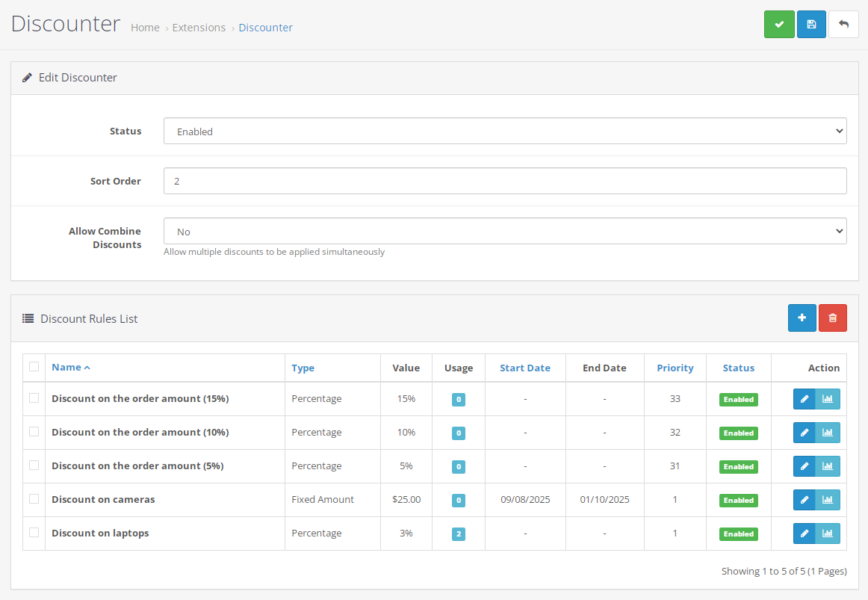The width and height of the screenshot is (868, 600).
Task: View statistics for Discount on cameras
Action: coord(828,500)
